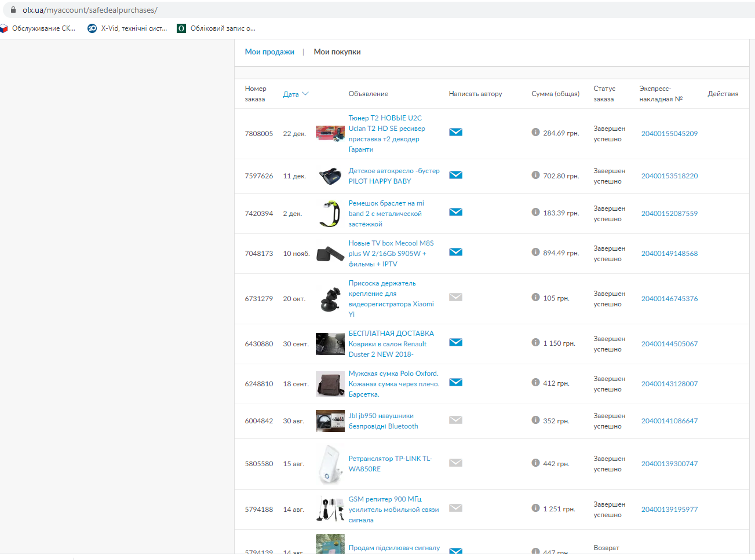Open waybill 20400155045209 link
The image size is (755, 560).
pyautogui.click(x=669, y=134)
